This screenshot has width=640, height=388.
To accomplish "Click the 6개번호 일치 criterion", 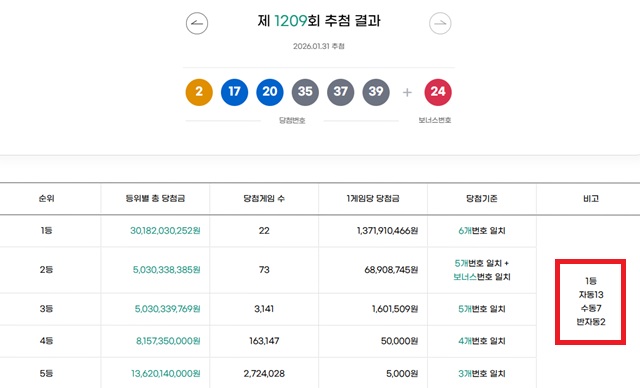I will 482,231.
